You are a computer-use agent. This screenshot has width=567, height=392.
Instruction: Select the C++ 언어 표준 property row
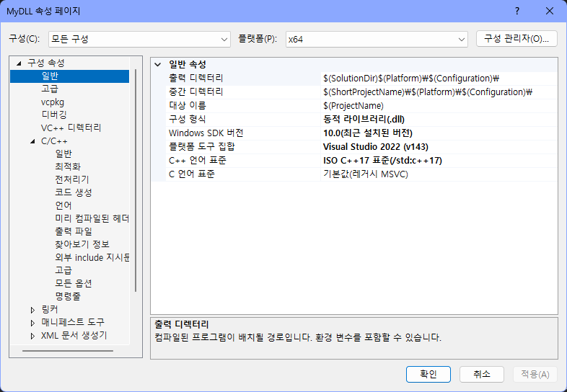point(197,161)
